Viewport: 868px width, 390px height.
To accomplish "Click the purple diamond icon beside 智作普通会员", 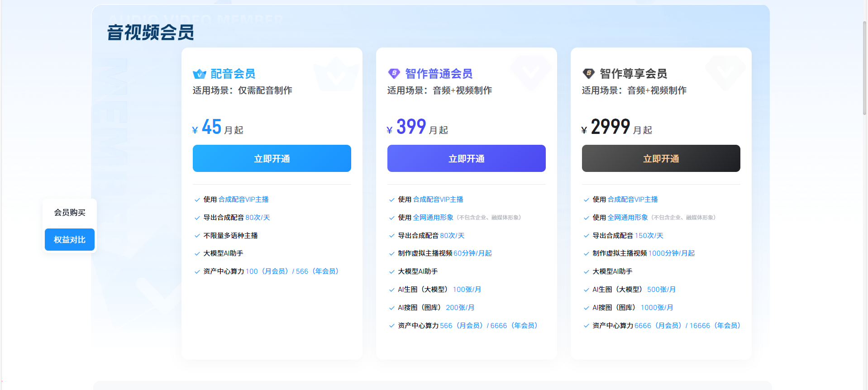I will [x=394, y=73].
